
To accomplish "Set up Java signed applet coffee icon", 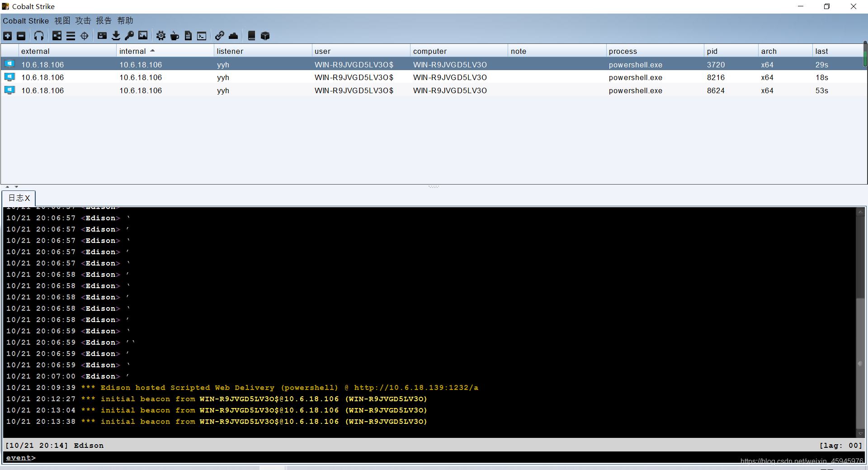I will (175, 36).
